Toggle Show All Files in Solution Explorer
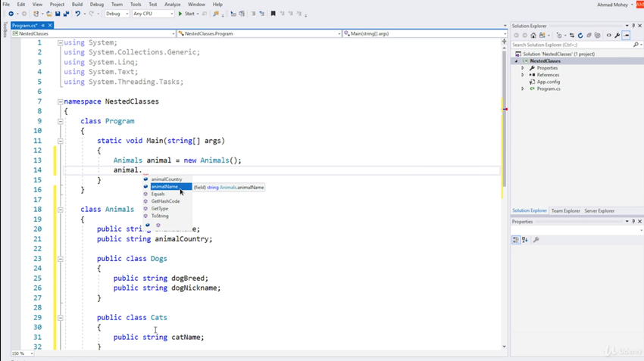This screenshot has width=644, height=361. click(598, 36)
